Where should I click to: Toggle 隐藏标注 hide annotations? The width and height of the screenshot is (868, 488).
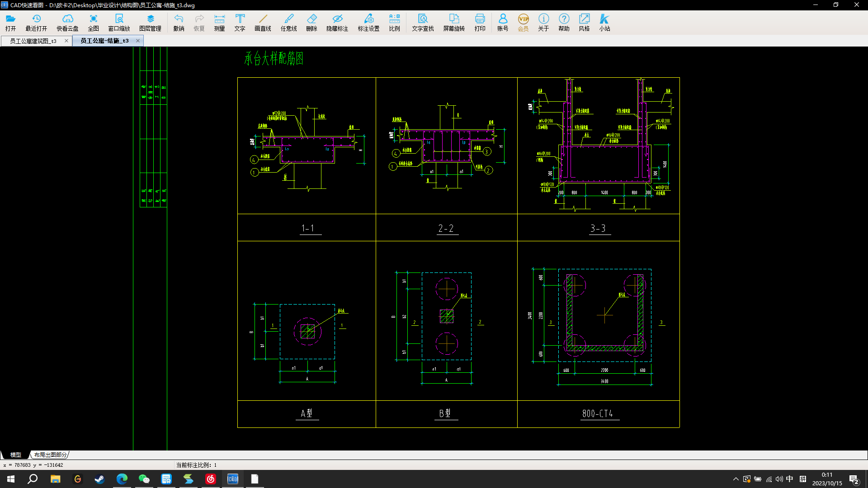click(337, 22)
